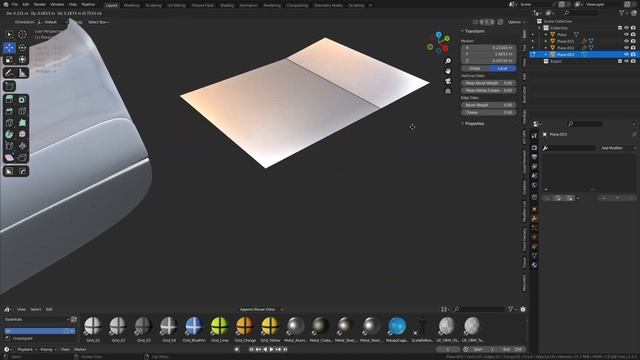This screenshot has width=640, height=360.
Task: Select the Inset Faces tool
Action: click(22, 99)
